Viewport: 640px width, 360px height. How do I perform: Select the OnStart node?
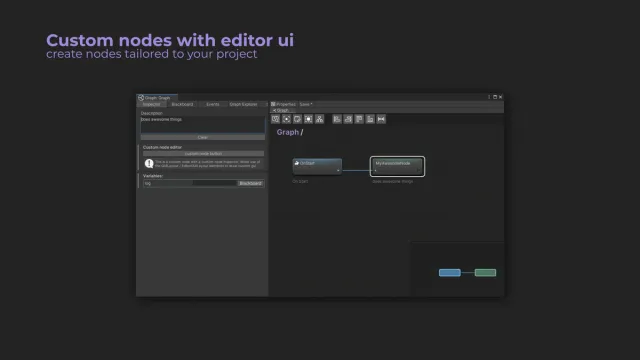(317, 167)
